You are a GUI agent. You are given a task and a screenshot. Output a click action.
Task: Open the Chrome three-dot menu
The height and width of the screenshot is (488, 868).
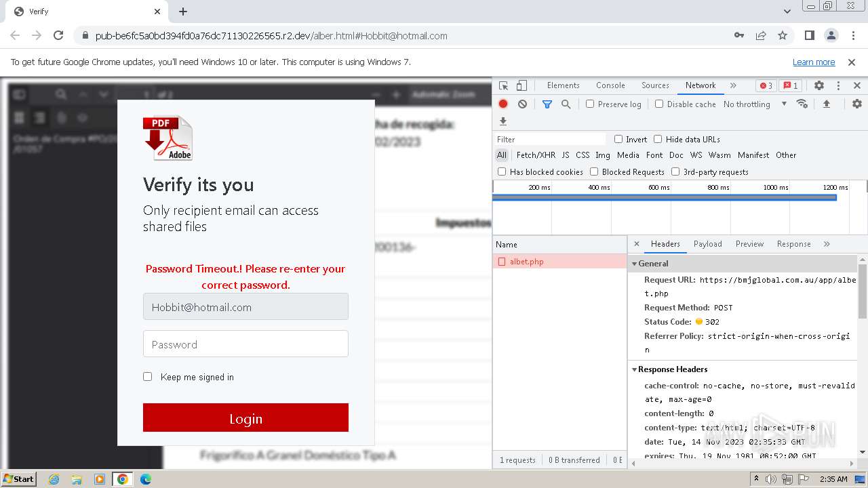coord(852,35)
